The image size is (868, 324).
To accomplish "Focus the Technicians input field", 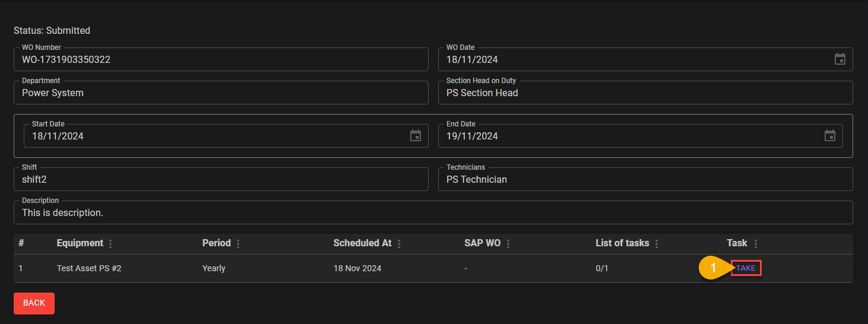I will (645, 179).
